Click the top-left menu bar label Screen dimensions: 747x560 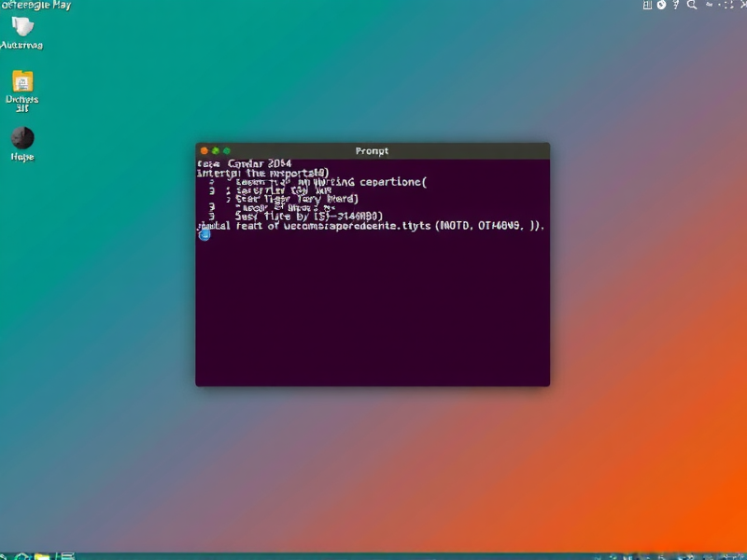pos(35,5)
